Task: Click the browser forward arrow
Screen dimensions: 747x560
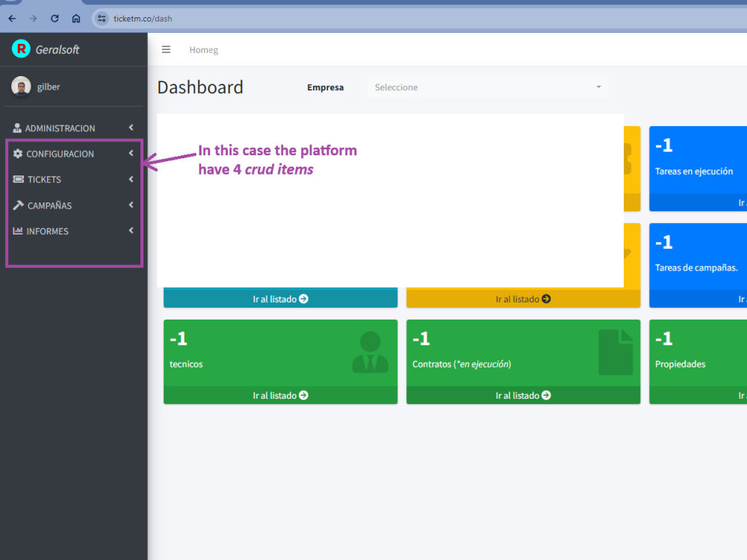Action: pyautogui.click(x=33, y=19)
